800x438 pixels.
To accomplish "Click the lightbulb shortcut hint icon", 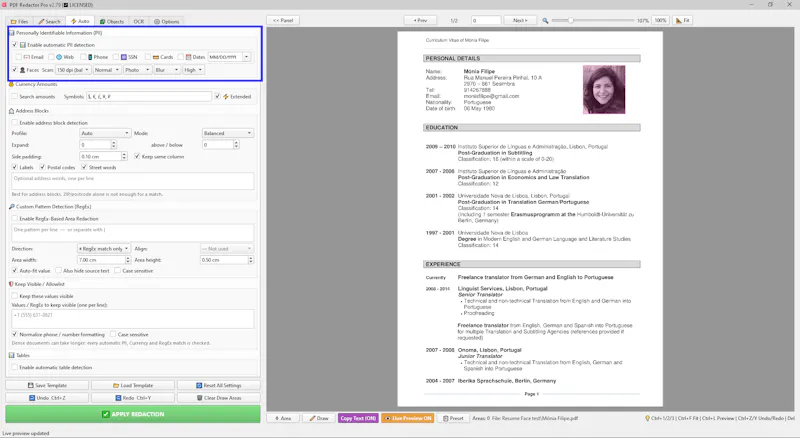I will click(x=647, y=418).
